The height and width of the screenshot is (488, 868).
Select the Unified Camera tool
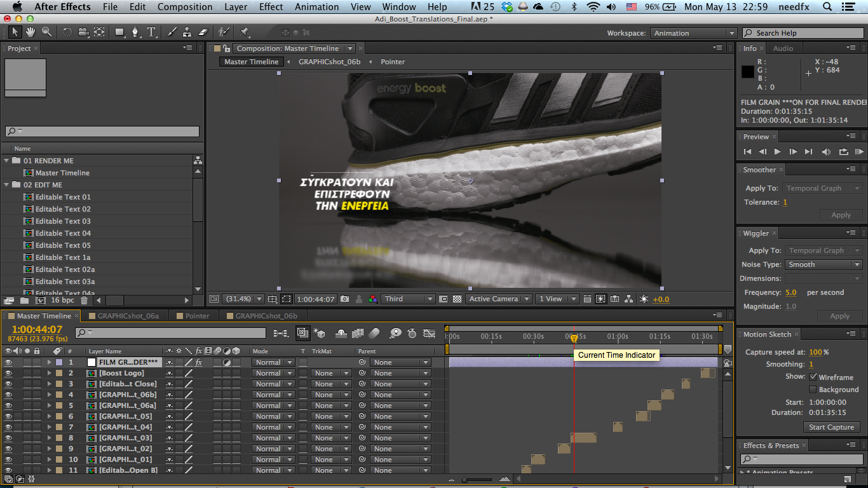(x=83, y=32)
